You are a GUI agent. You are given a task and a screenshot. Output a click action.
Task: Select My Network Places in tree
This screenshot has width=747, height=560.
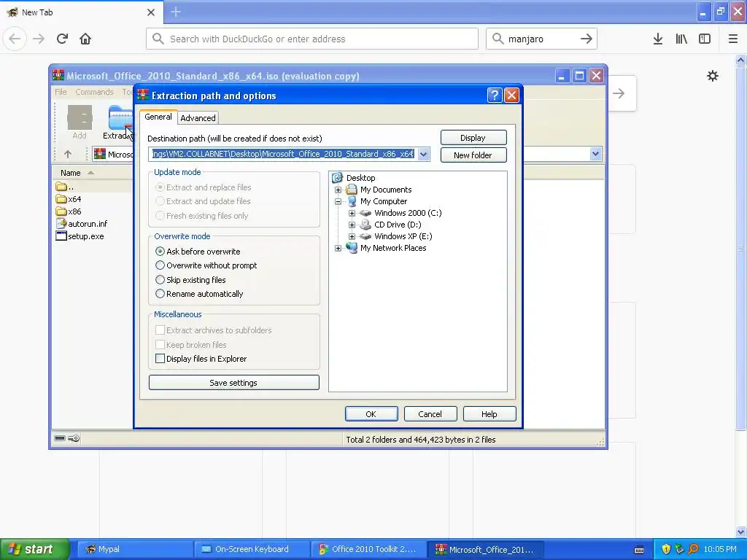tap(393, 248)
